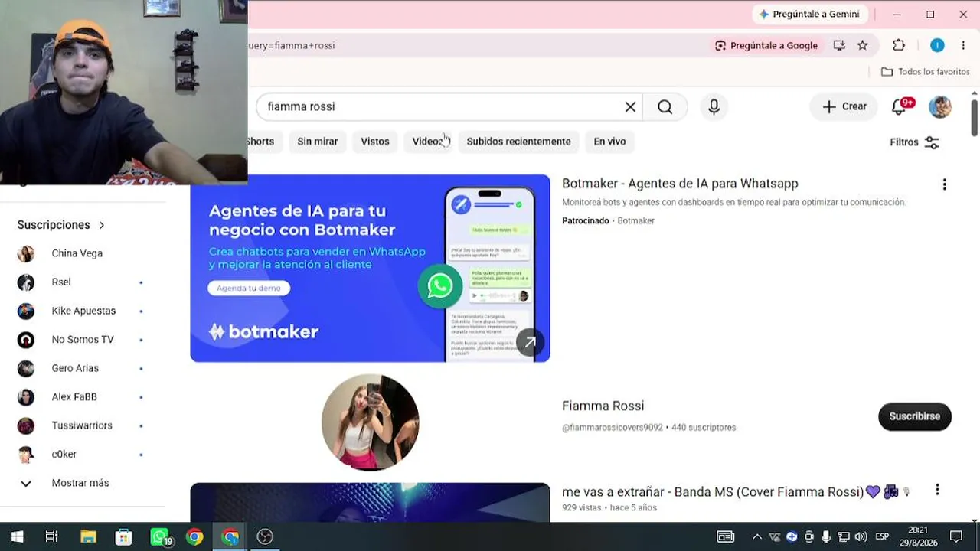Click Agenda tu demo on Botmaker ad
This screenshot has height=551, width=980.
click(x=249, y=288)
